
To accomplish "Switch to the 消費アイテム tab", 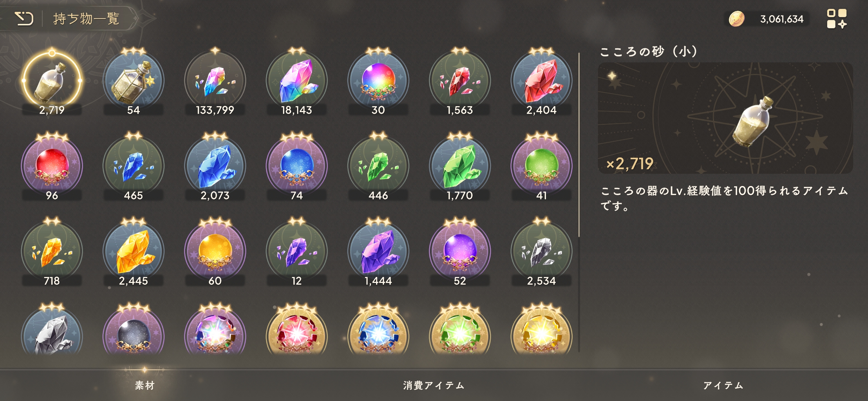I will coord(434,385).
